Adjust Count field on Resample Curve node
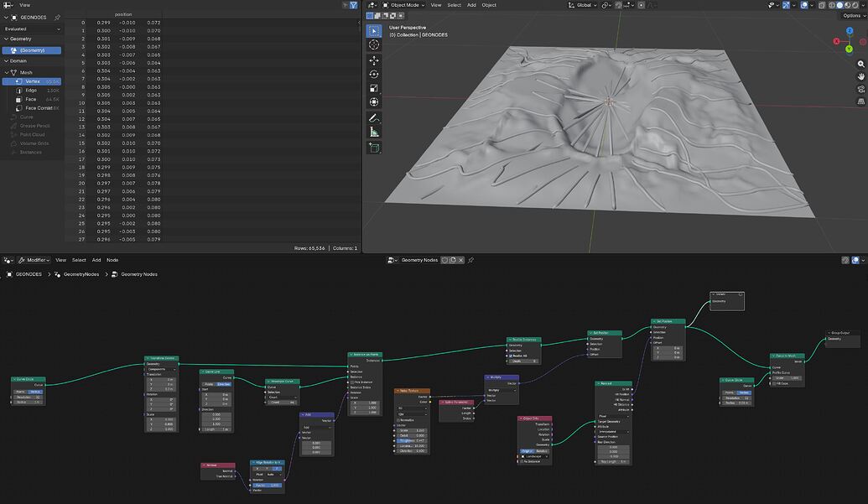 click(282, 403)
